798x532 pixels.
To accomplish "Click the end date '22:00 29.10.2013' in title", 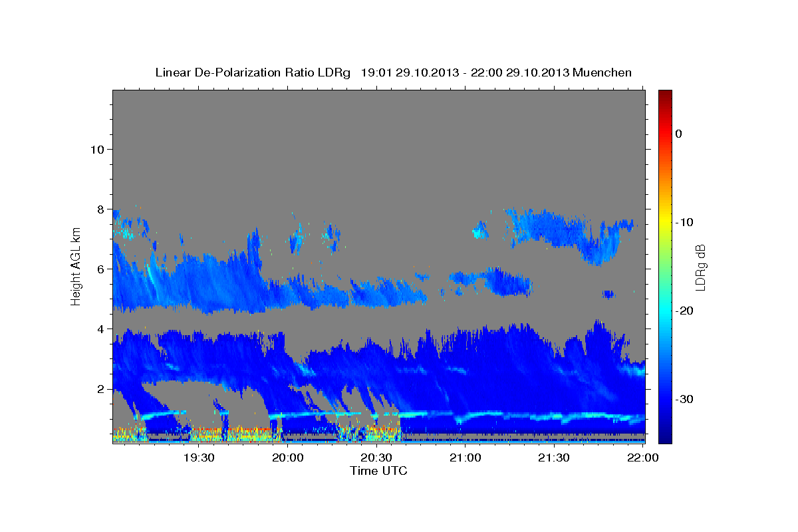I will pos(520,72).
